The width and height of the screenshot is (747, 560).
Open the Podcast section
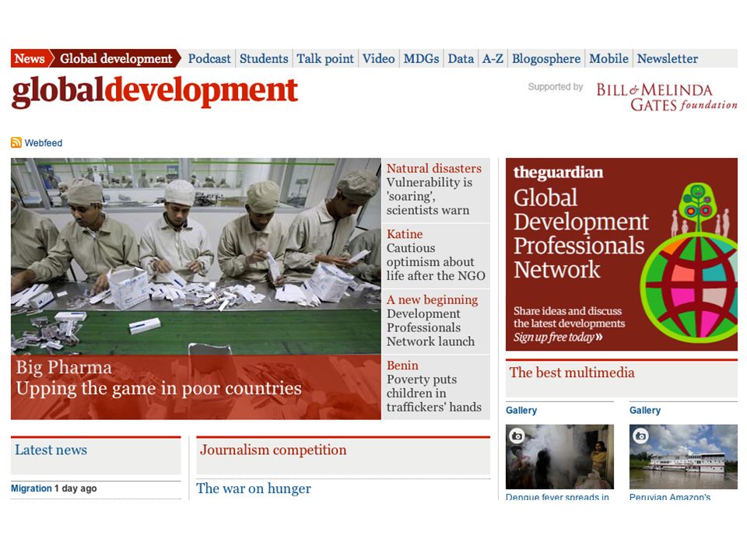[x=209, y=58]
